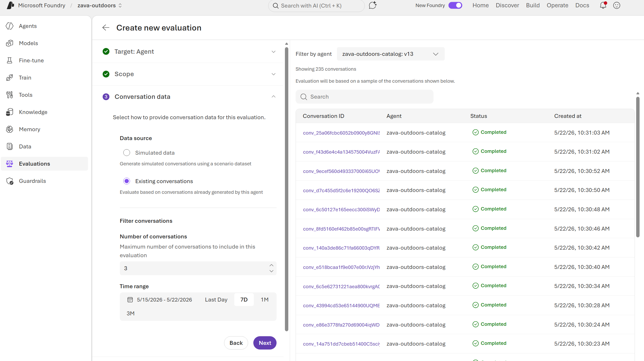644x361 pixels.
Task: Choose the 3M time range
Action: pyautogui.click(x=131, y=314)
